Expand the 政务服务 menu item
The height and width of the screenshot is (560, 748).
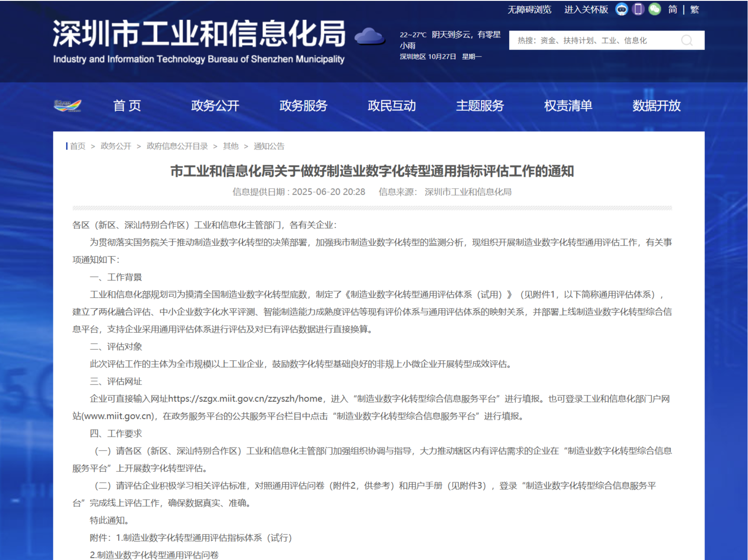[303, 106]
